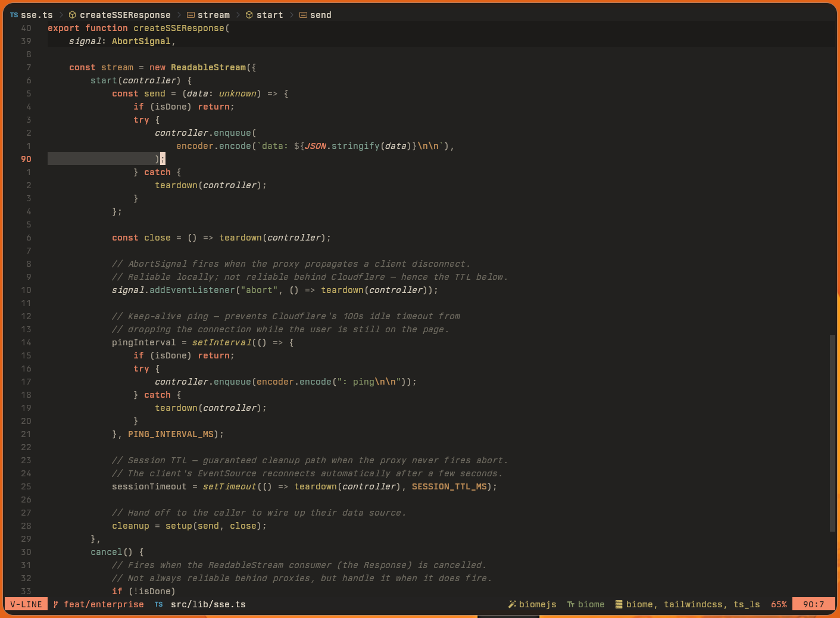Click the pingInterval variable
840x618 pixels.
144,342
